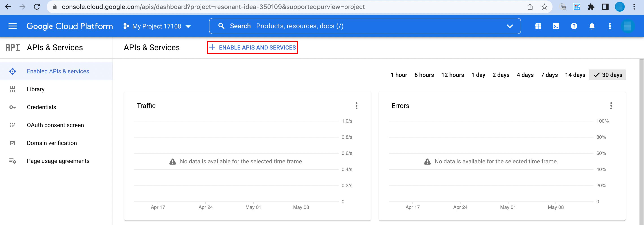This screenshot has height=225, width=644.
Task: Click the Google Cloud Platform logo
Action: tap(70, 26)
